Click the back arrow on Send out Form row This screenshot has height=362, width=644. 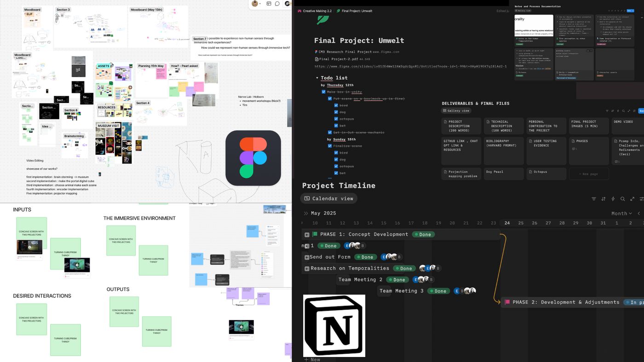click(x=307, y=257)
